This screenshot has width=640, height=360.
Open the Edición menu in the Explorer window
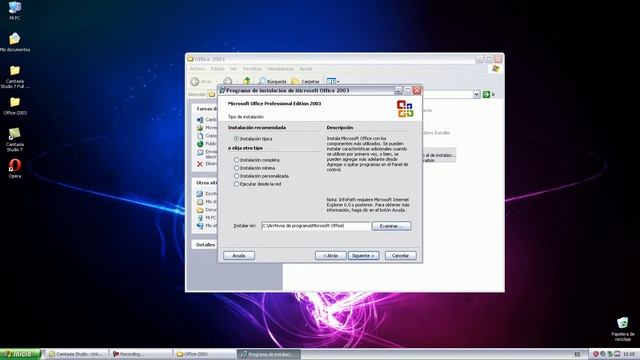(x=217, y=69)
